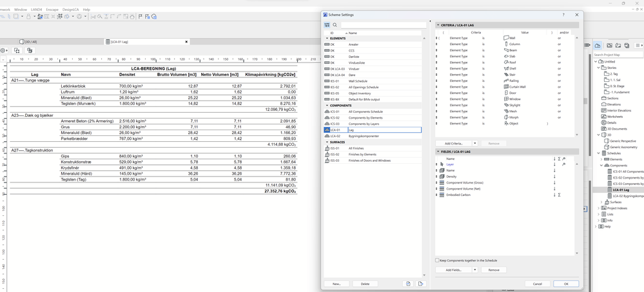Open the Add Fields dropdown arrow
Viewport: 644px width, 292px height.
coord(475,270)
